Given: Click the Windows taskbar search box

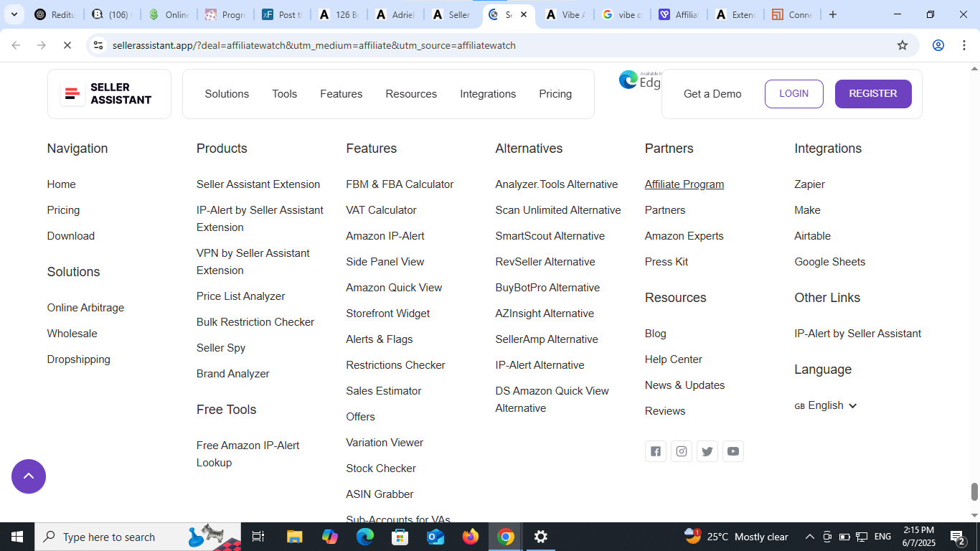Looking at the screenshot, I should click(138, 537).
